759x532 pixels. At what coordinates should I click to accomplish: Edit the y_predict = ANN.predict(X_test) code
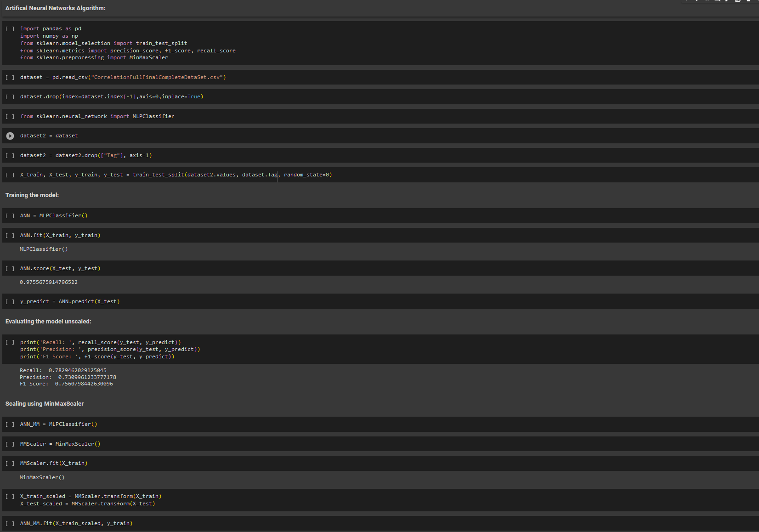70,302
